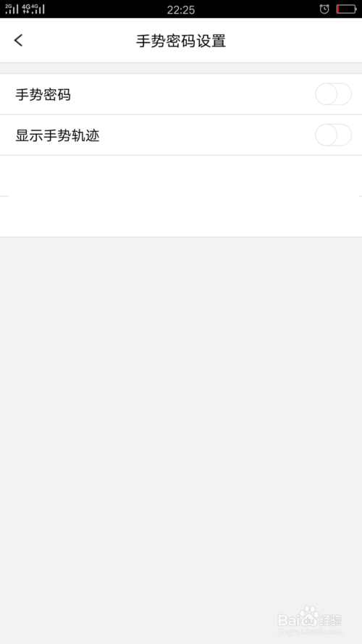Turn on the 显示手势轨迹 switch

[333, 135]
